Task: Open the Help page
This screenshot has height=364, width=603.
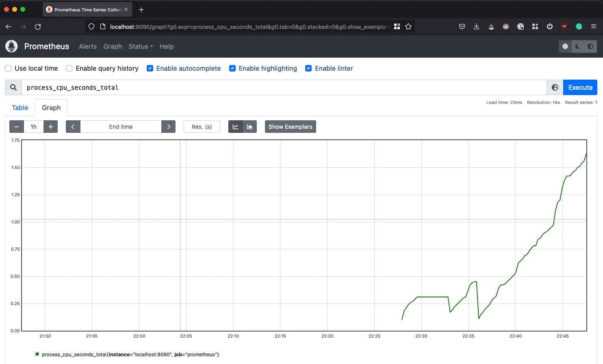Action: click(x=167, y=46)
